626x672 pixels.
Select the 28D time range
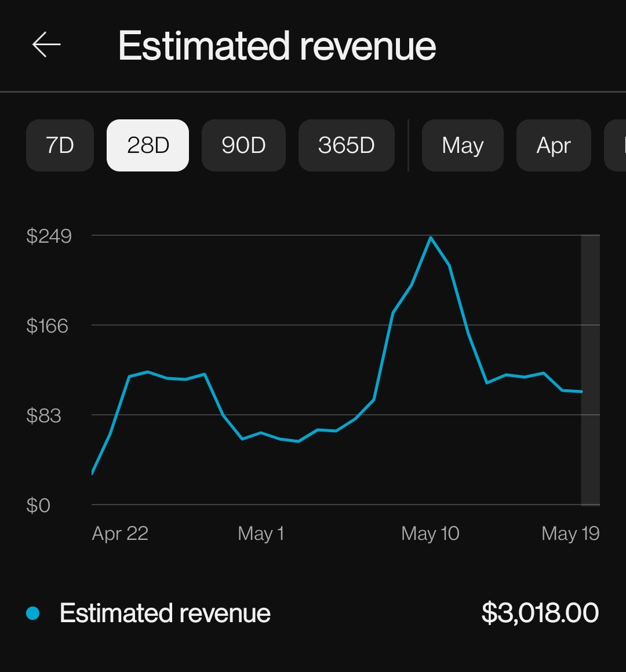[x=148, y=145]
